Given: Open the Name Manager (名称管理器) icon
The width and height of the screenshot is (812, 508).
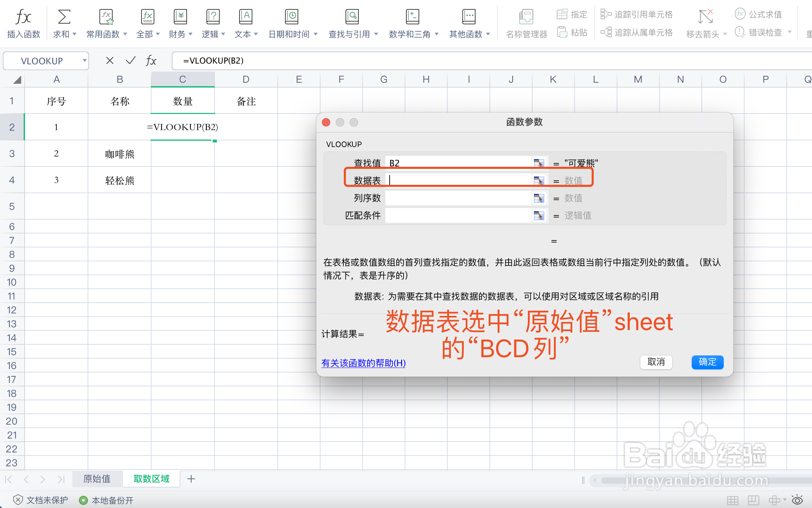Looking at the screenshot, I should click(x=526, y=17).
